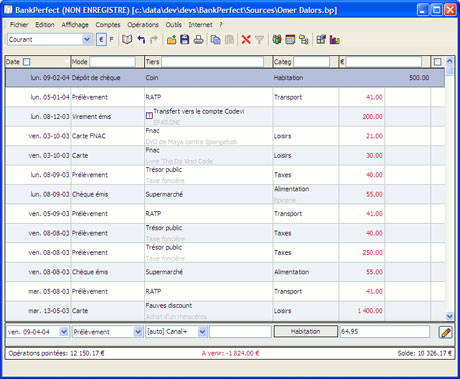
Task: Click the yellow category tree icon
Action: click(x=304, y=40)
